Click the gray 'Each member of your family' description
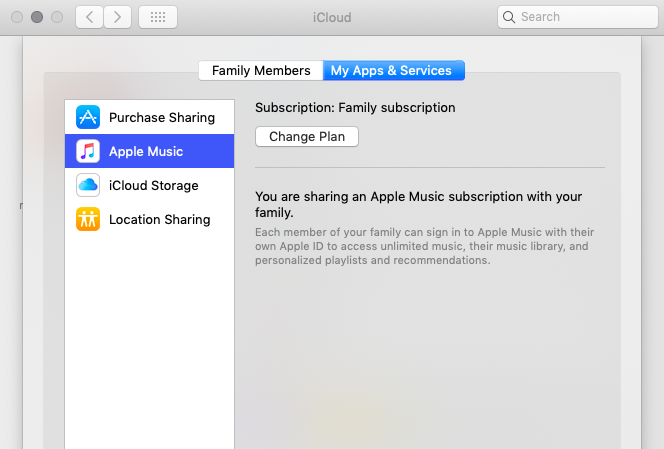Screen dimensions: 664x449 click(x=424, y=246)
